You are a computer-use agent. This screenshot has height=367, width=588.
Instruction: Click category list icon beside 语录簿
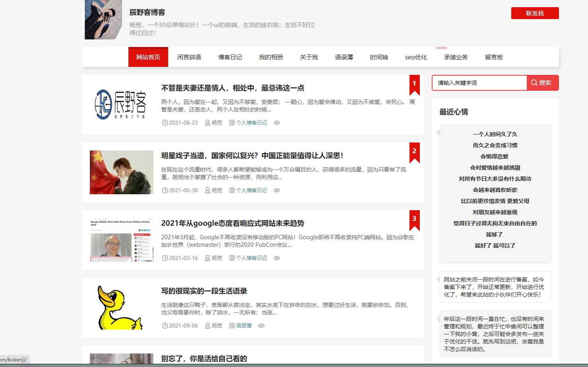(232, 326)
